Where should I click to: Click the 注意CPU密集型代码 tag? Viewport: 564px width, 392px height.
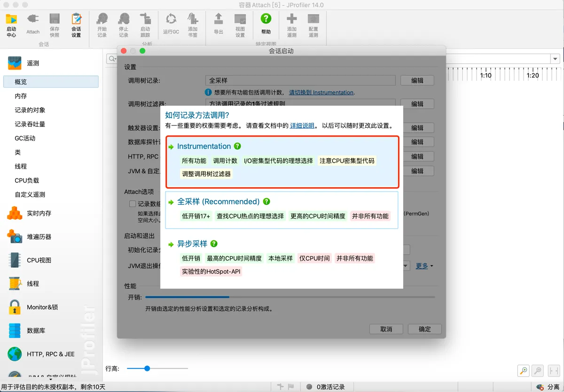coord(347,161)
